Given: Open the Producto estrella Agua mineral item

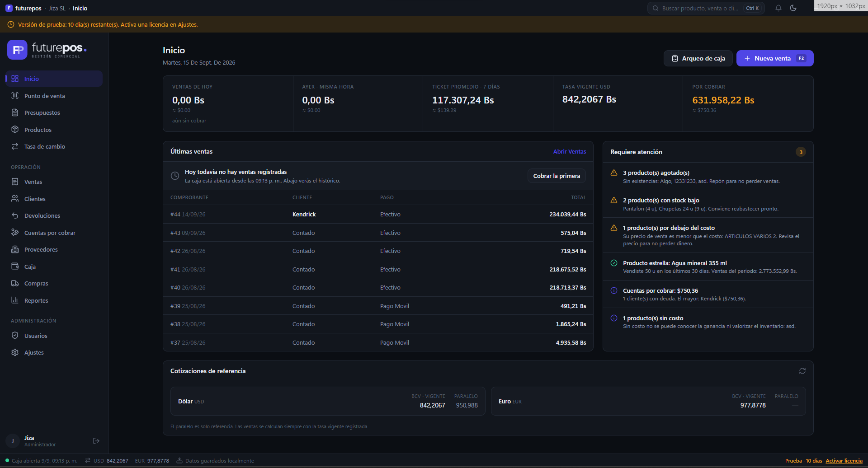Looking at the screenshot, I should 708,267.
